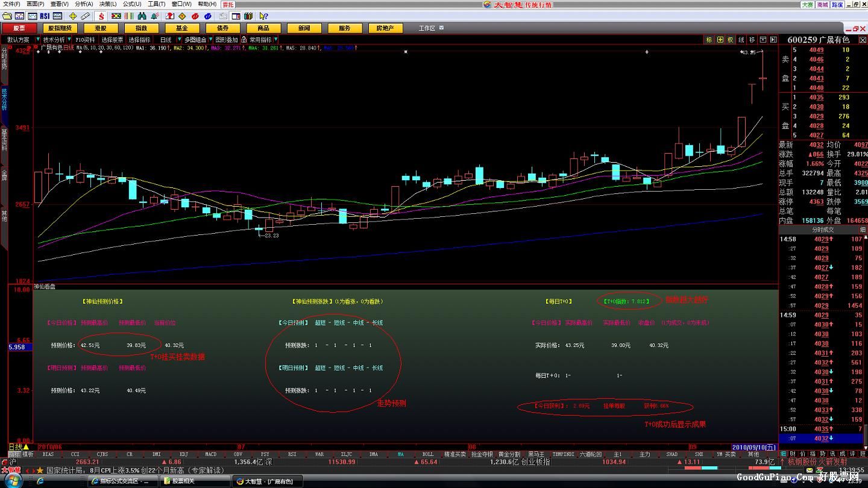868x488 pixels.
Task: Click the 分时成交 panel header
Action: [823, 230]
